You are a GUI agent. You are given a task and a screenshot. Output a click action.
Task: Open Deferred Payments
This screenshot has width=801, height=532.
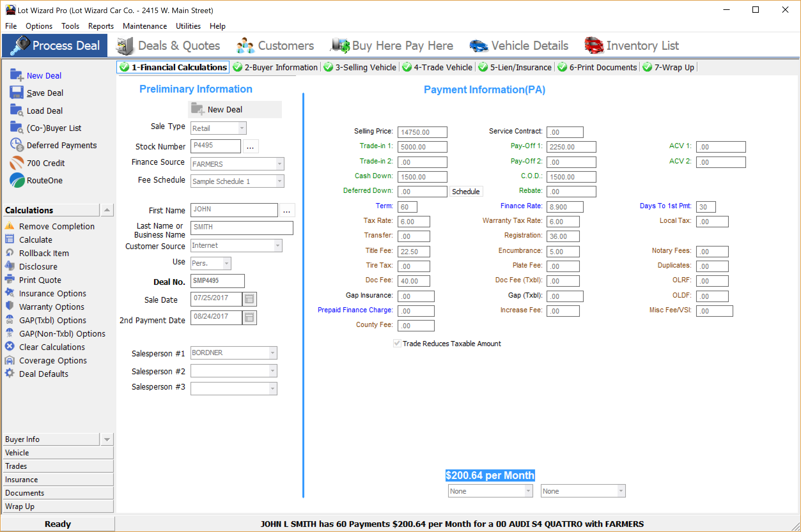click(x=61, y=145)
